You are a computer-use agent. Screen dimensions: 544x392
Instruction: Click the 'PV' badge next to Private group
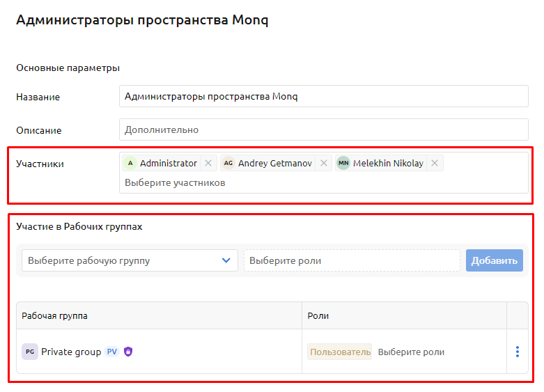(x=112, y=352)
